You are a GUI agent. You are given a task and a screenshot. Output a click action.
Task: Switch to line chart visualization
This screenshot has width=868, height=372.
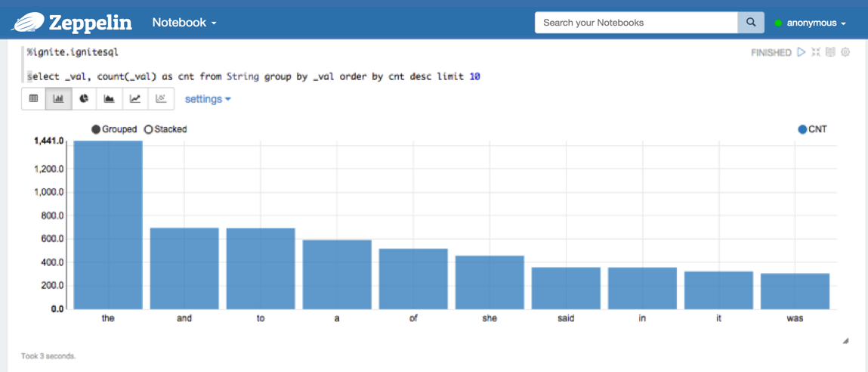point(135,99)
